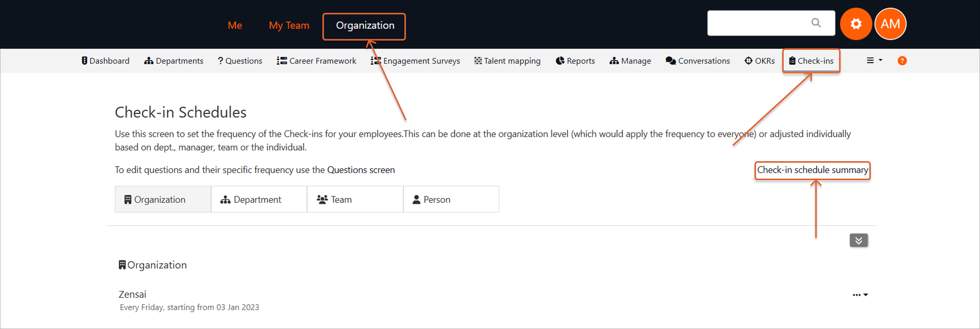Switch to the My Team section
This screenshot has height=329, width=980.
(x=289, y=25)
